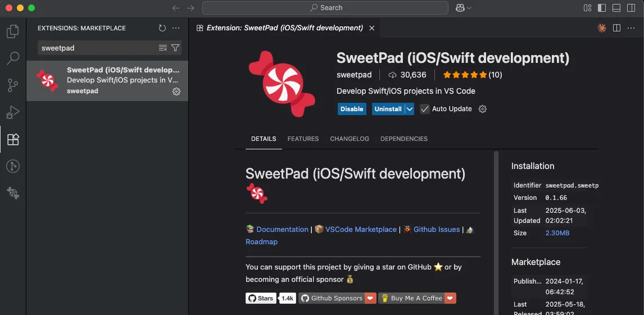Click the Installation section heading
Image resolution: width=644 pixels, height=315 pixels.
[x=533, y=166]
